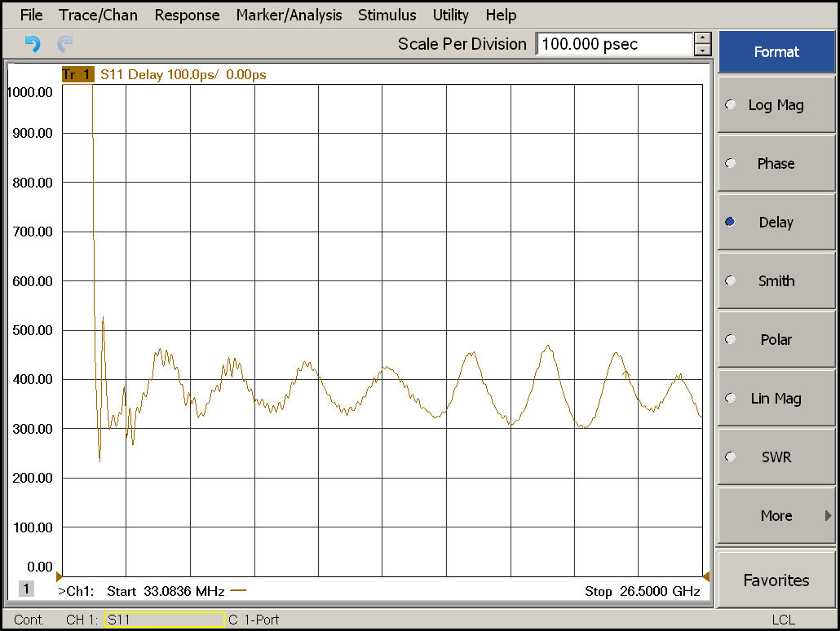Viewport: 840px width, 631px height.
Task: Select the Tr 1 trace label
Action: [77, 74]
